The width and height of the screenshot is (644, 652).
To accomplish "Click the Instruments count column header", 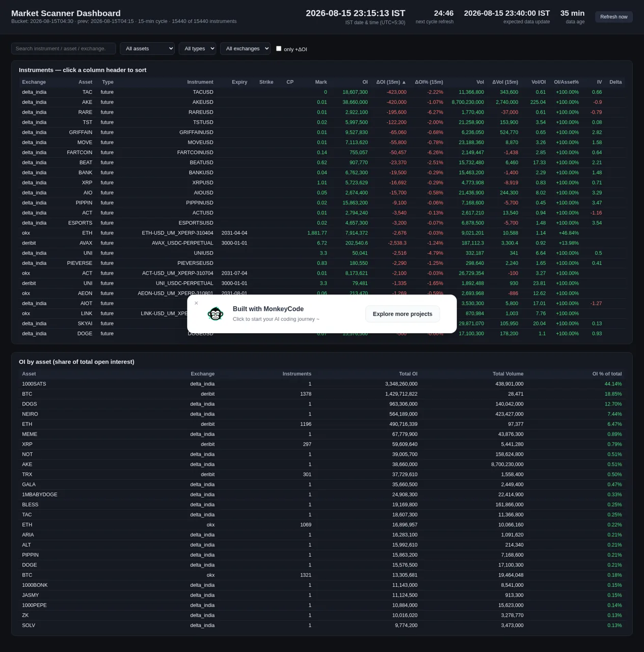I will [297, 374].
